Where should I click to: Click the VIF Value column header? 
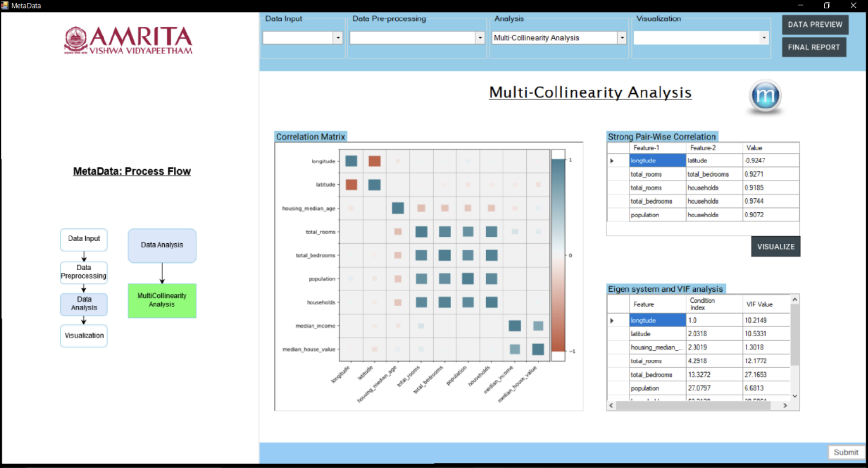pos(766,304)
